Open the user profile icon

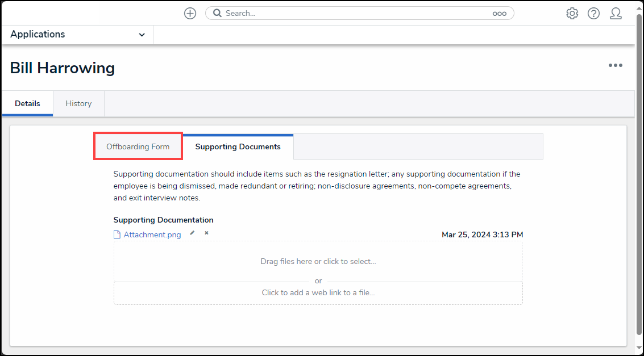(616, 13)
